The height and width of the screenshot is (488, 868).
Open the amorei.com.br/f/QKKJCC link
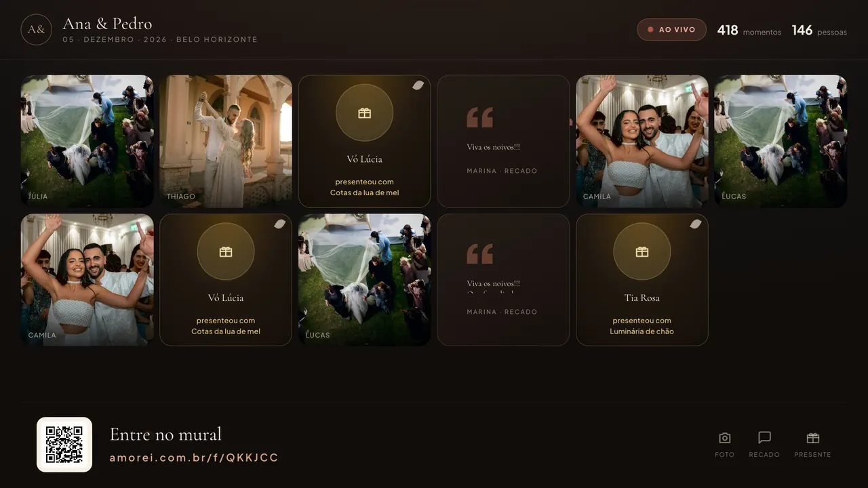click(194, 457)
